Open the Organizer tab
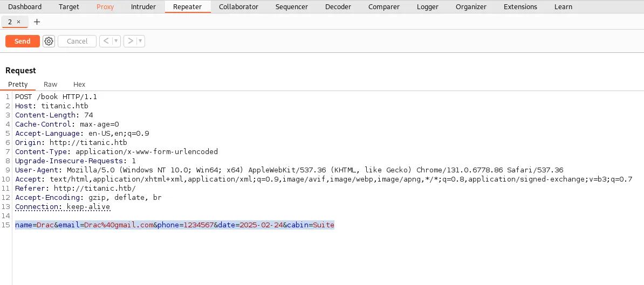This screenshot has height=285, width=644. pyautogui.click(x=471, y=6)
